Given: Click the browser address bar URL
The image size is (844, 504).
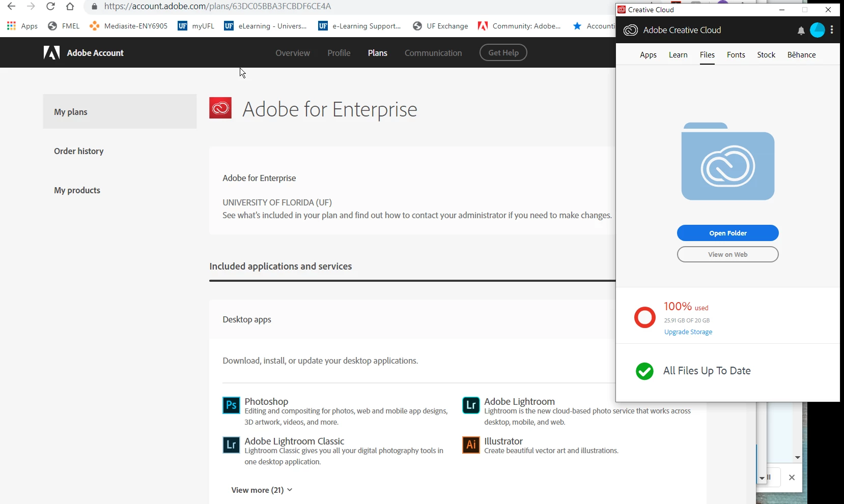Looking at the screenshot, I should click(217, 7).
